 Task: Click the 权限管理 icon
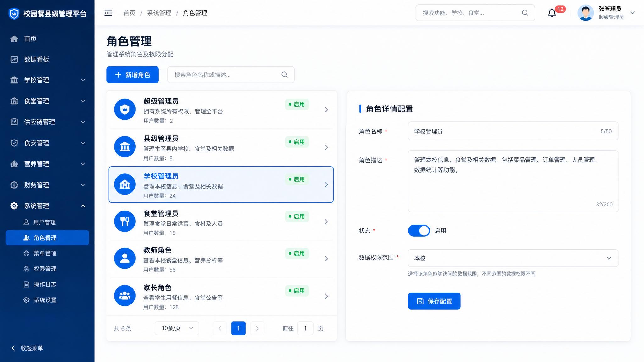[26, 269]
